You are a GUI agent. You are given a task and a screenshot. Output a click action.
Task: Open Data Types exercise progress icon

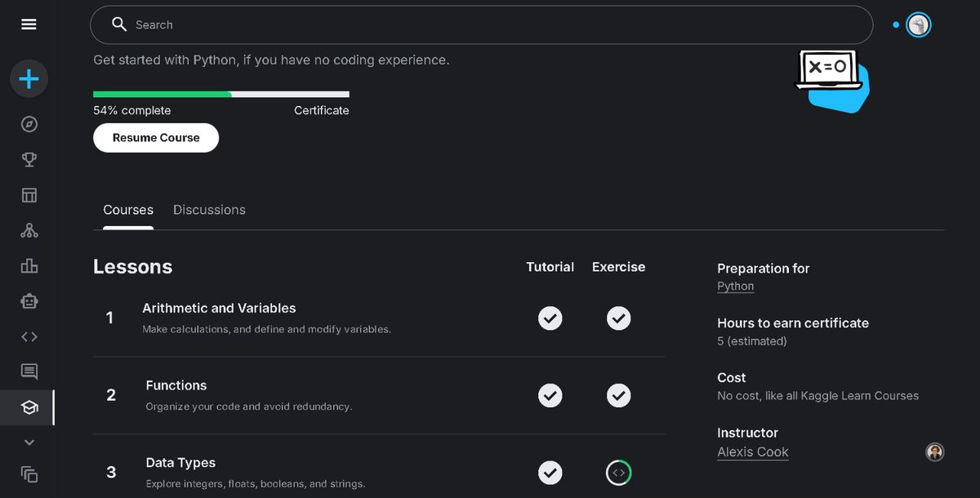coord(619,472)
